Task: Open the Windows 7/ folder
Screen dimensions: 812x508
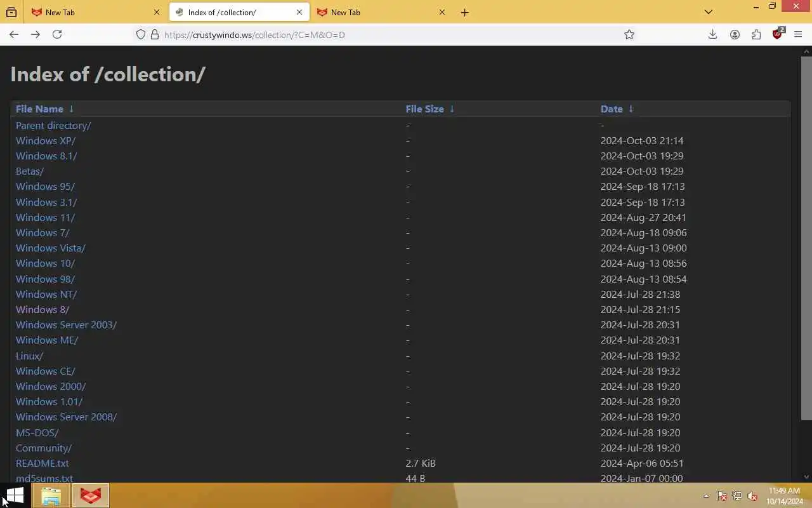Action: click(x=43, y=233)
